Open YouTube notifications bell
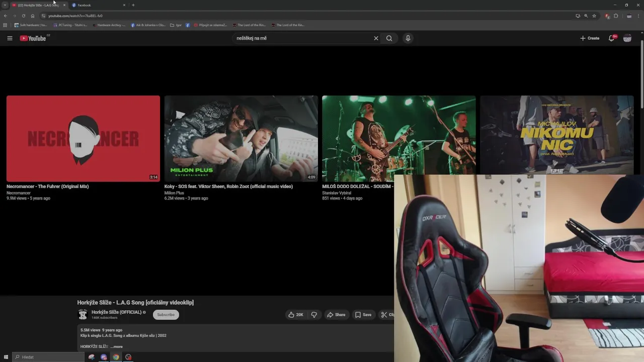The height and width of the screenshot is (362, 644). point(612,38)
